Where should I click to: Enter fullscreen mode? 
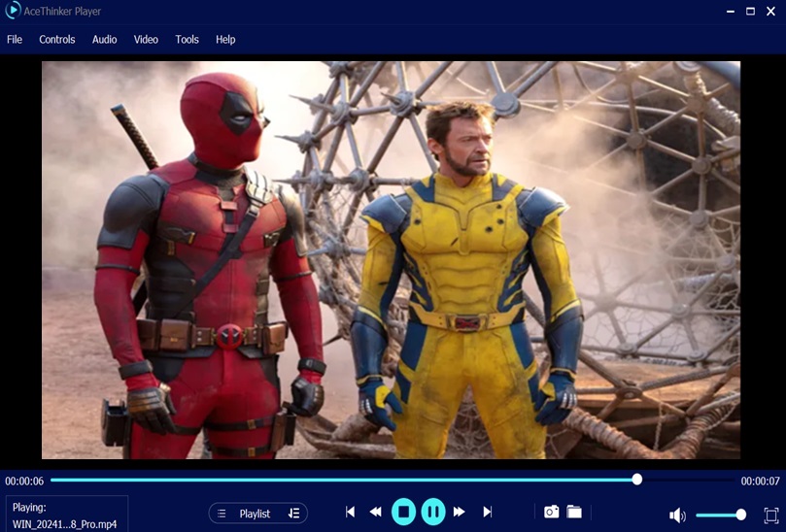click(x=771, y=515)
